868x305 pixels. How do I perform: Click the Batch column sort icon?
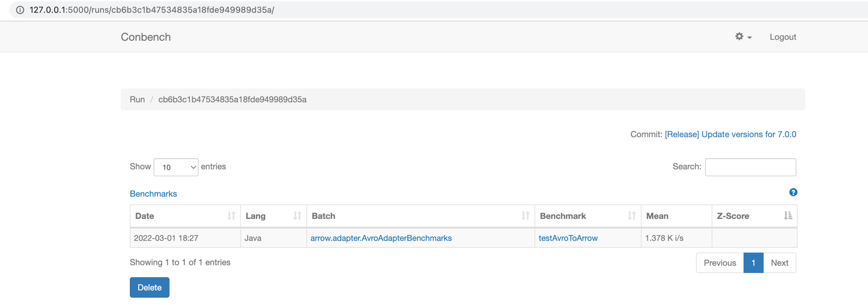[x=525, y=216]
